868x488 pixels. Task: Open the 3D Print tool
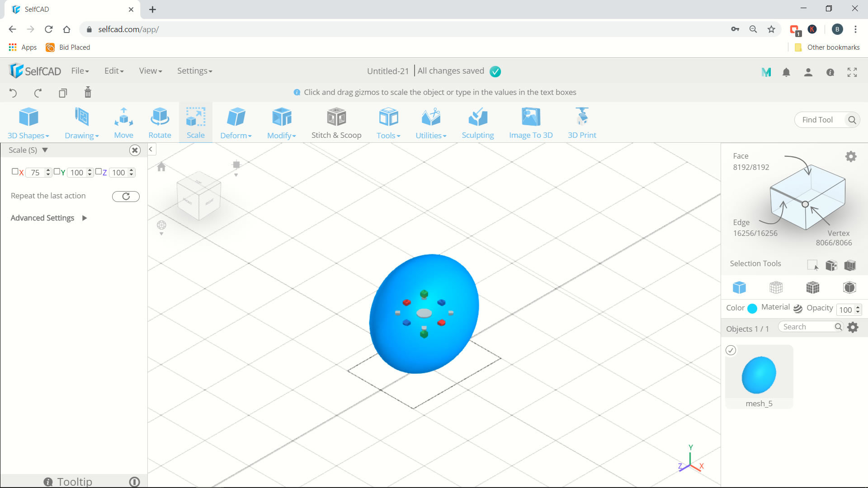click(x=582, y=123)
